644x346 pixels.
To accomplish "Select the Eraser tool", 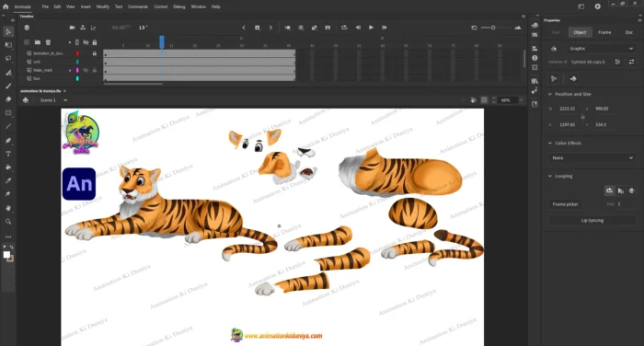I will click(8, 99).
